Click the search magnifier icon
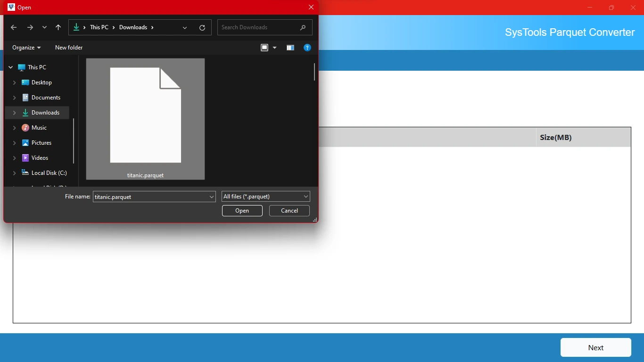 (x=303, y=27)
